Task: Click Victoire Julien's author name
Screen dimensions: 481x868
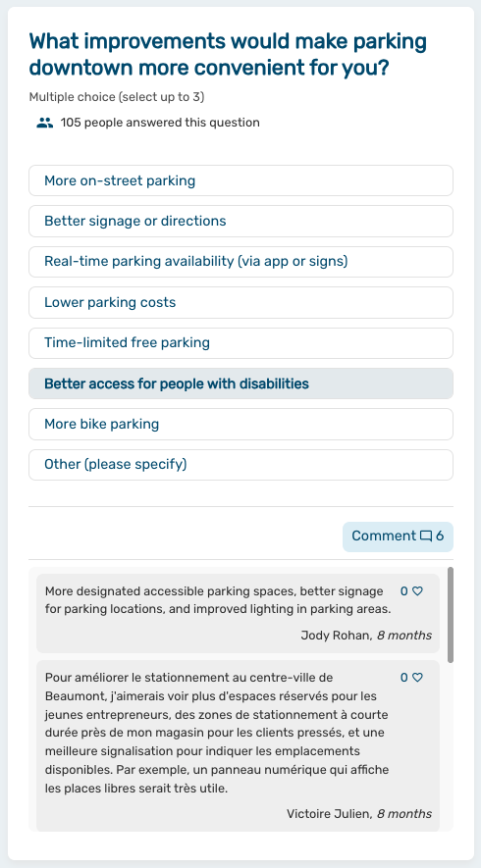Action: (329, 814)
